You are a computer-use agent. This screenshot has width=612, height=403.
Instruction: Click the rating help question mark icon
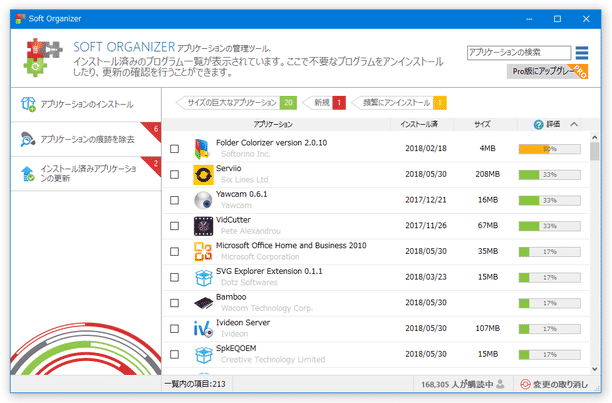coord(538,124)
